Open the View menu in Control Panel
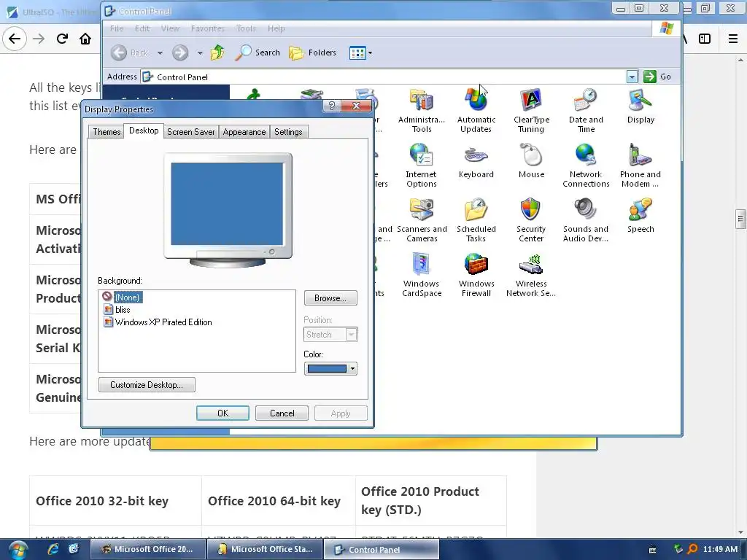 170,28
